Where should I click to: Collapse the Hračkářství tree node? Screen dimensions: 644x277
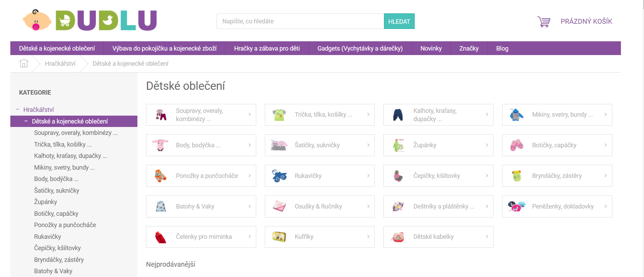pyautogui.click(x=17, y=109)
